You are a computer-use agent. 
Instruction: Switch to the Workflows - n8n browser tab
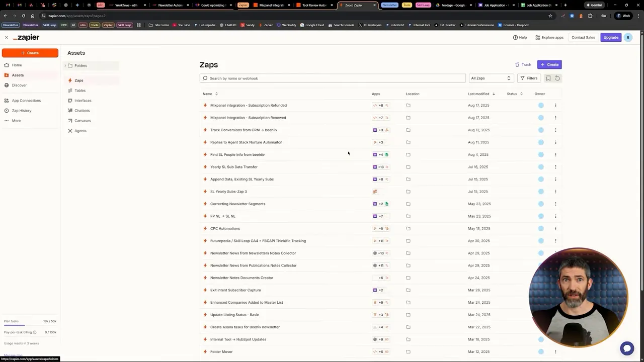[x=126, y=5]
